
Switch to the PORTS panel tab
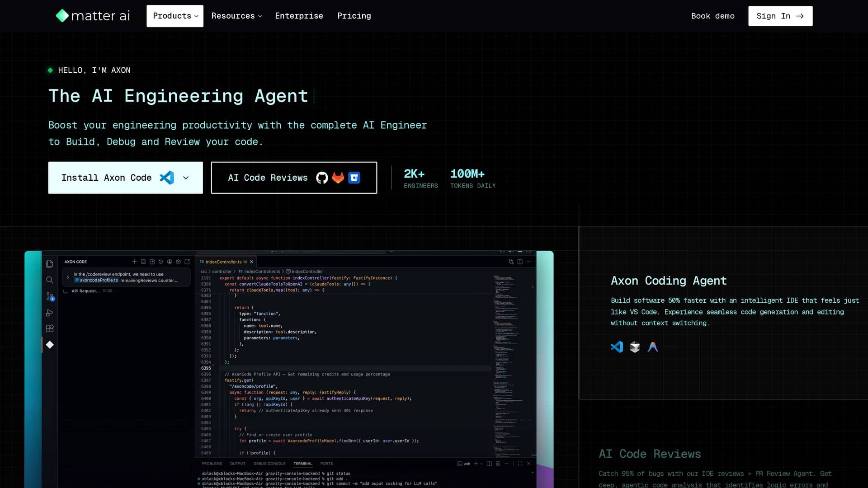pos(326,464)
